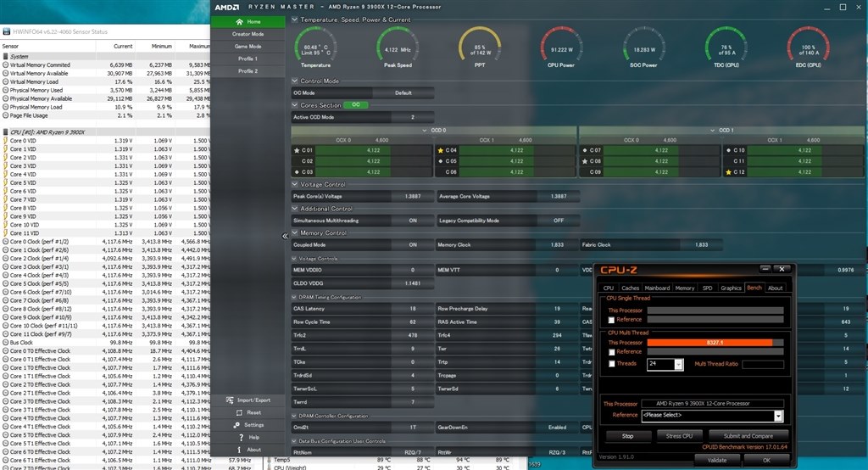Collapse the Control Mode section

tap(294, 81)
